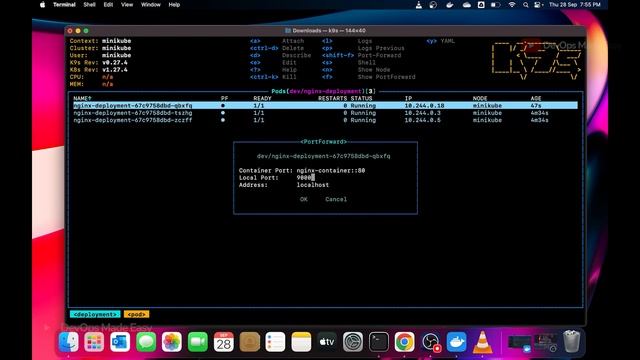The image size is (640, 360).
Task: Open the Messages app in dock
Action: (x=146, y=342)
